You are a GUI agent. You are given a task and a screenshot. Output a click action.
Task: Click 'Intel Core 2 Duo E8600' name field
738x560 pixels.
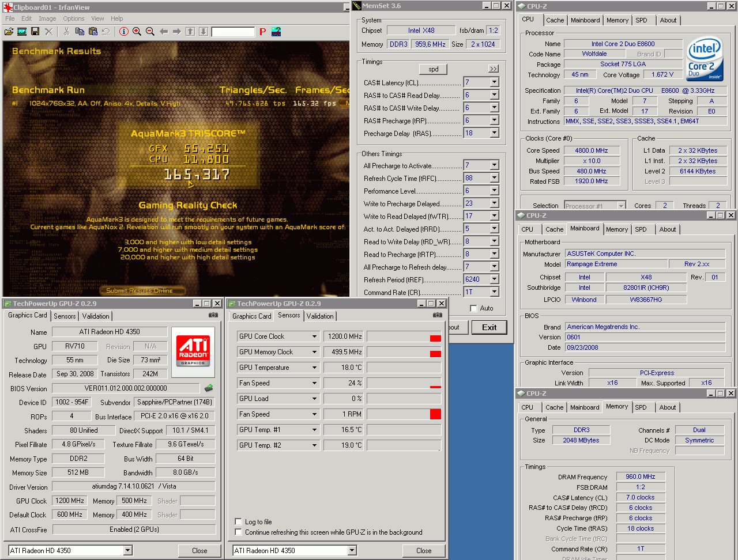pos(623,44)
